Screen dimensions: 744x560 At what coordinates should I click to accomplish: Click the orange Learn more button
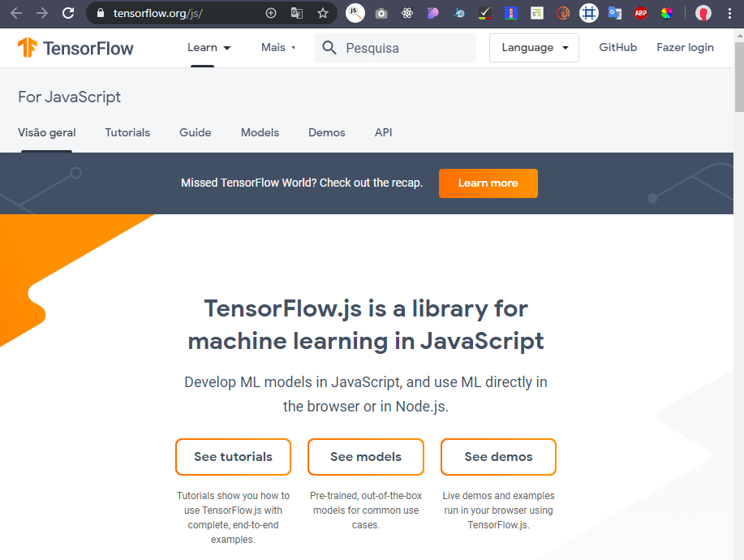pyautogui.click(x=488, y=183)
